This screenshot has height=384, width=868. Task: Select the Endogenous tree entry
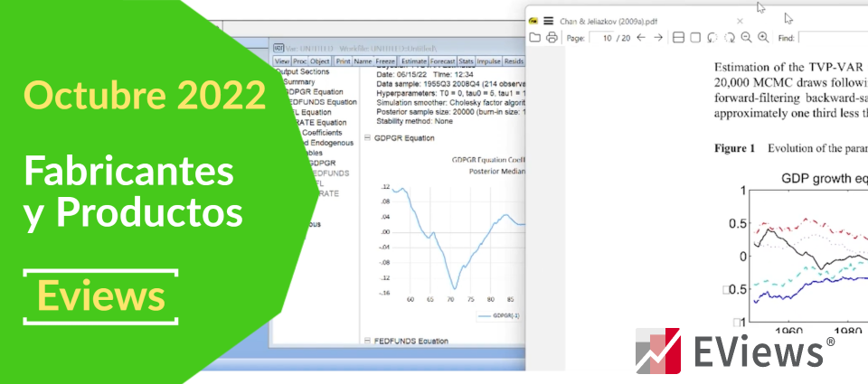(x=332, y=143)
